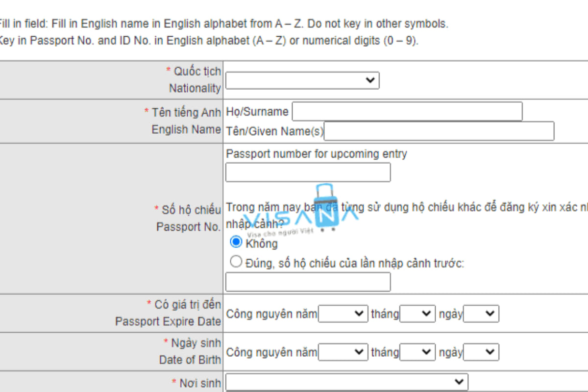Click the previous entry passport number field

point(308,281)
